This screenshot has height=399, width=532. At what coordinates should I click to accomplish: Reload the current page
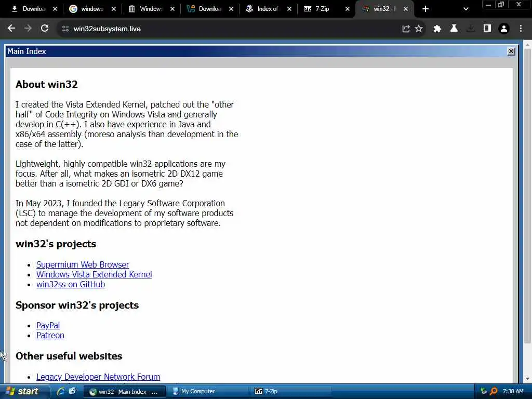pyautogui.click(x=45, y=29)
